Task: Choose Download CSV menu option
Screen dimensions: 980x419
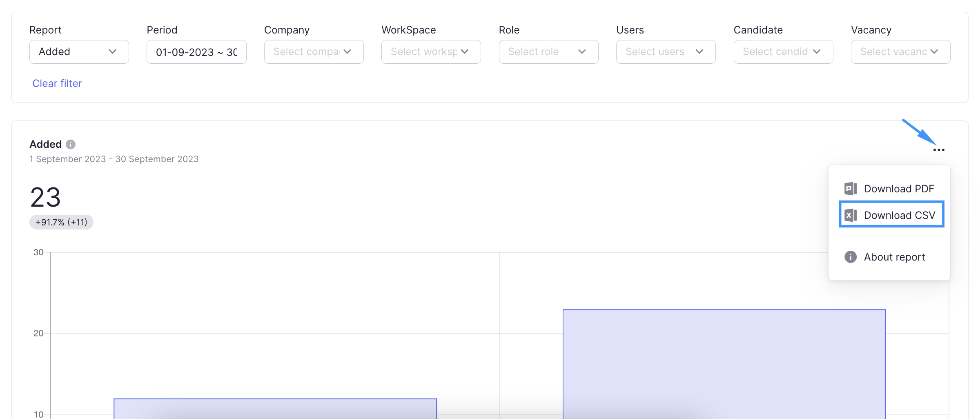Action: (899, 215)
